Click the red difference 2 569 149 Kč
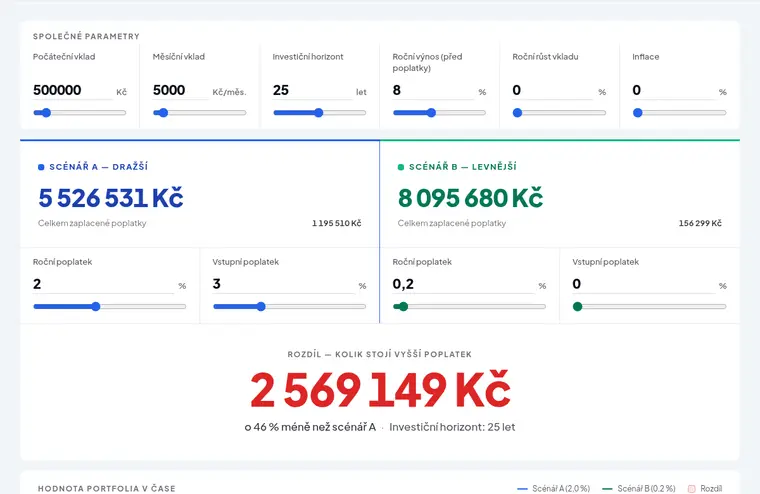The width and height of the screenshot is (760, 494). pyautogui.click(x=380, y=390)
